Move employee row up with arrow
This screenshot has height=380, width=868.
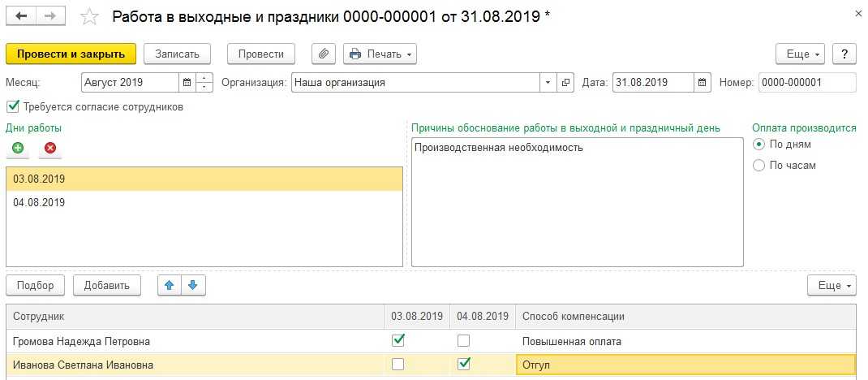point(169,285)
